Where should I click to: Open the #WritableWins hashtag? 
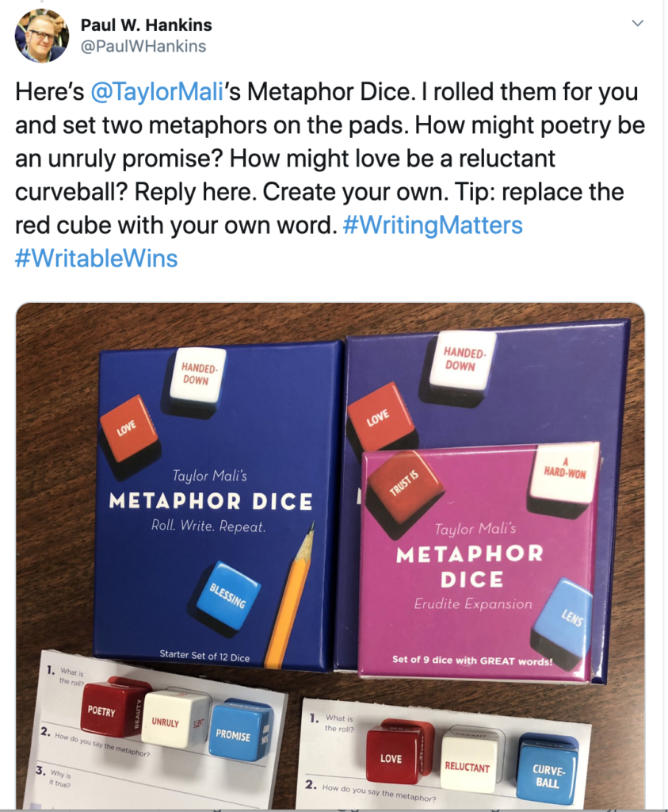click(96, 259)
